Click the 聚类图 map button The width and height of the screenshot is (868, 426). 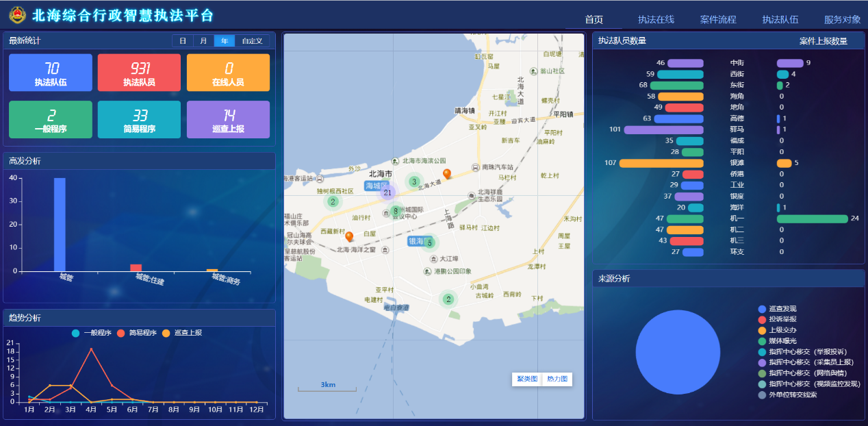point(527,379)
